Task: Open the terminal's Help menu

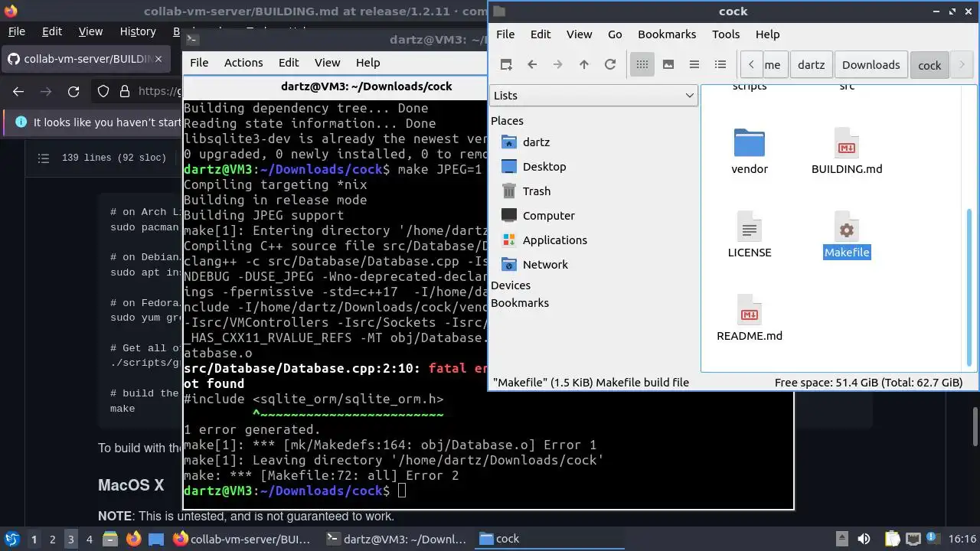Action: tap(367, 63)
